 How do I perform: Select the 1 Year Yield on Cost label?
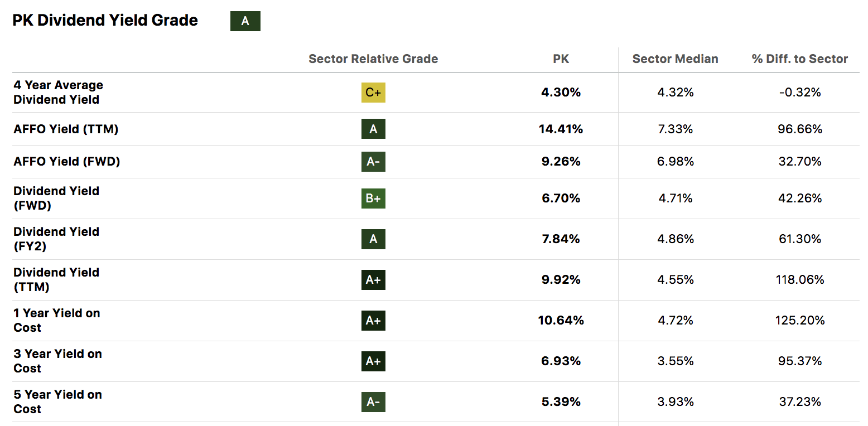[57, 321]
